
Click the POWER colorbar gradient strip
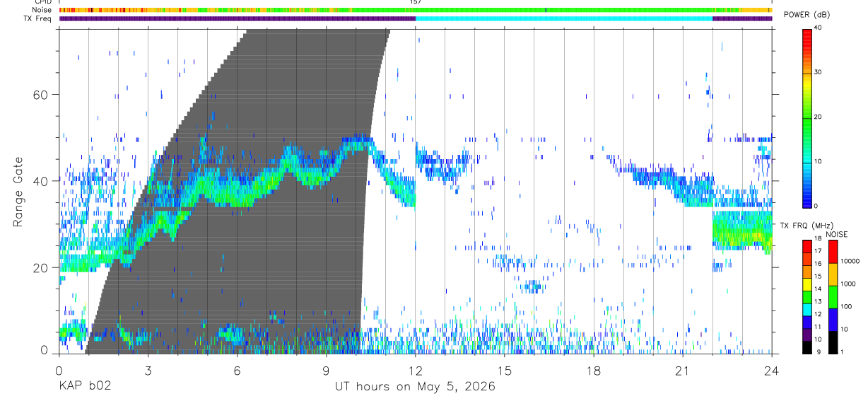[x=807, y=117]
